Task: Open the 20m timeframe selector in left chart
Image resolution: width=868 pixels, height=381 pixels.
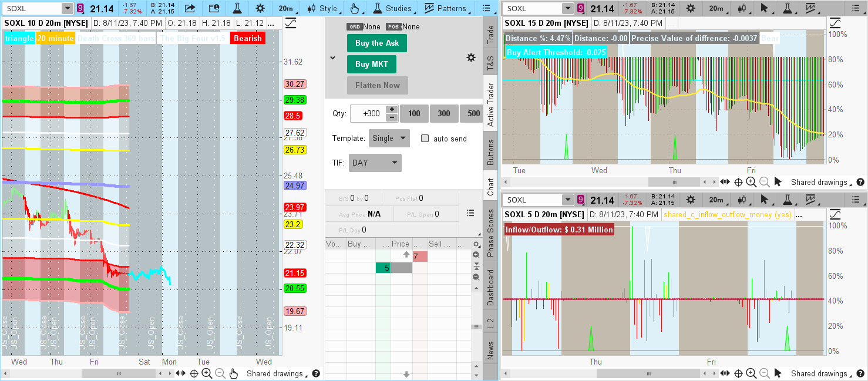Action: pyautogui.click(x=287, y=8)
